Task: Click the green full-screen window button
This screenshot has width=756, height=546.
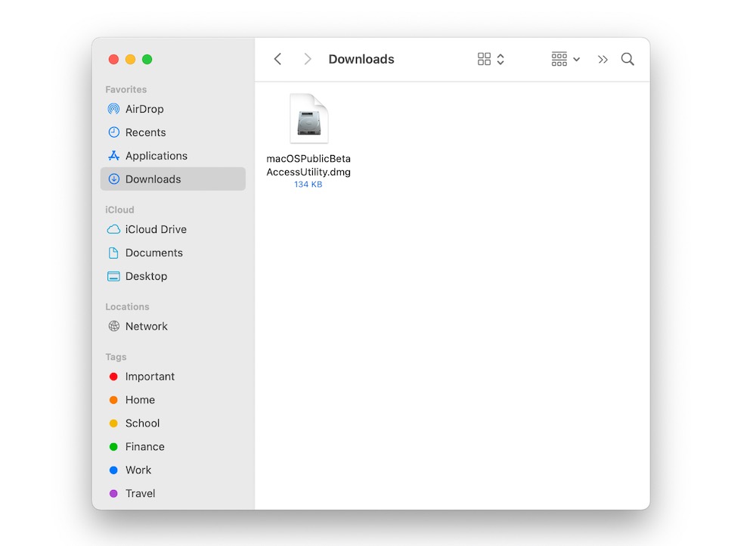Action: (x=147, y=59)
